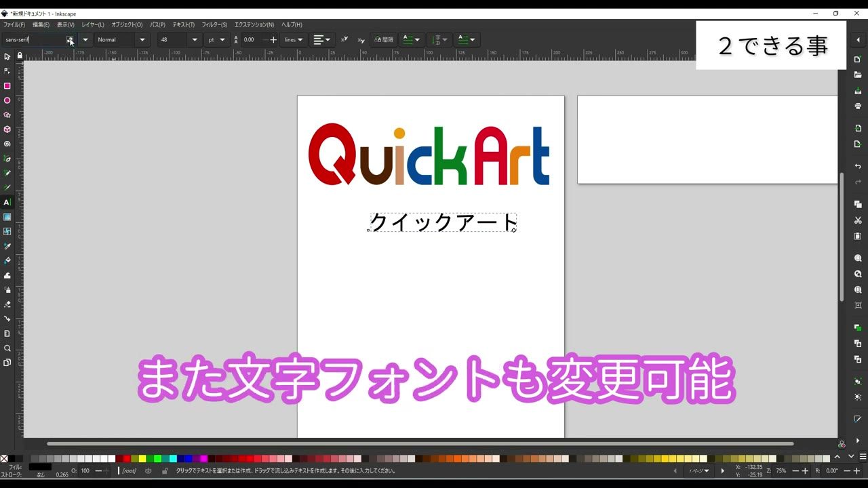Viewport: 868px width, 488px height.
Task: Toggle the guide lock icon by ruler
Action: (x=20, y=56)
